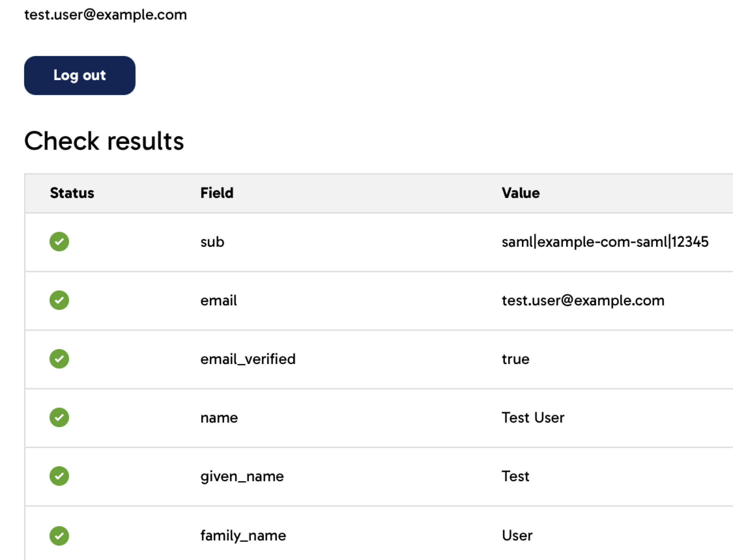The image size is (733, 560).
Task: Select the Check results heading
Action: coord(104,141)
